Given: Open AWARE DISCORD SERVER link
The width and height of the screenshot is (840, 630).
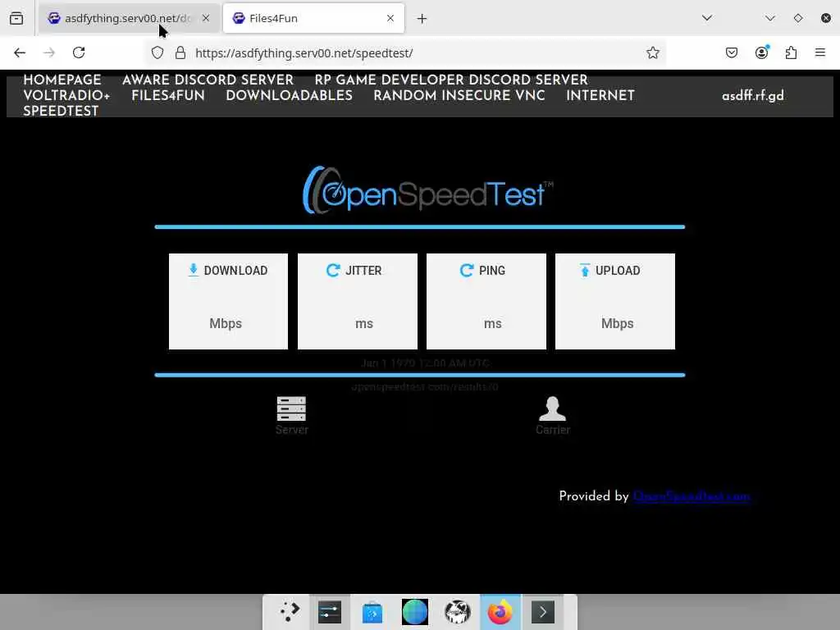Looking at the screenshot, I should point(208,80).
